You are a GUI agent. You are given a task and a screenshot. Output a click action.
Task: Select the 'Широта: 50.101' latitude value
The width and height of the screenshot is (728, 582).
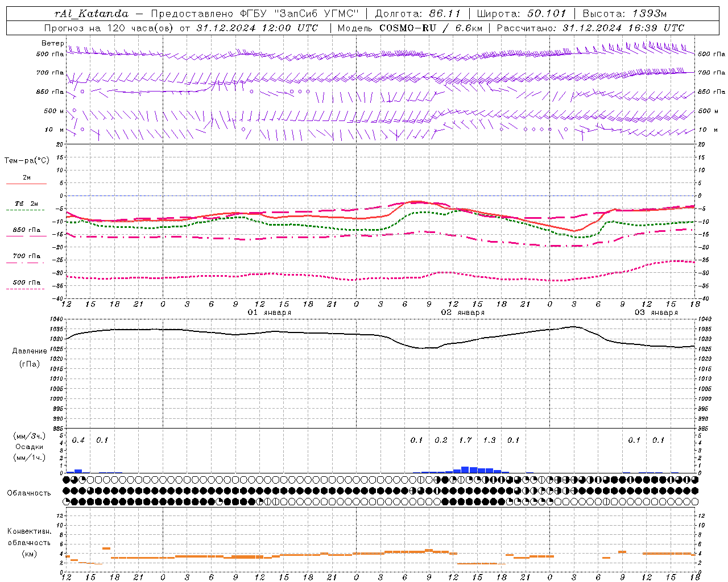click(522, 14)
